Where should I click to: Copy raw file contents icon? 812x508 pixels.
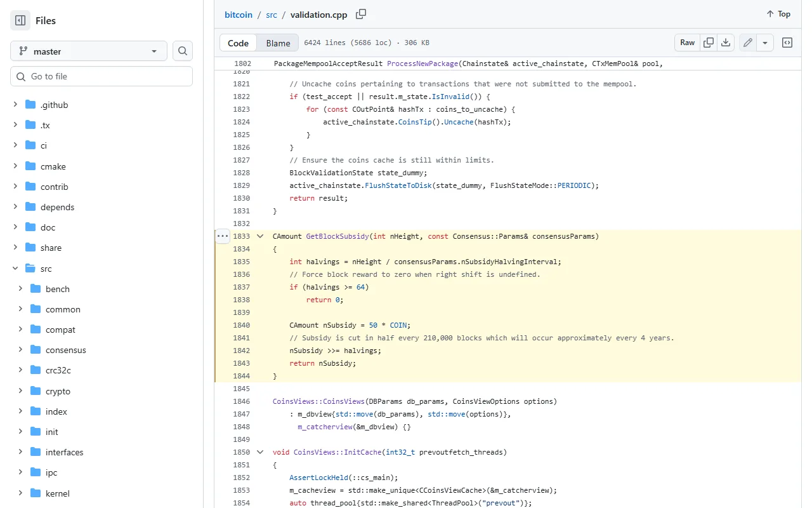(709, 43)
